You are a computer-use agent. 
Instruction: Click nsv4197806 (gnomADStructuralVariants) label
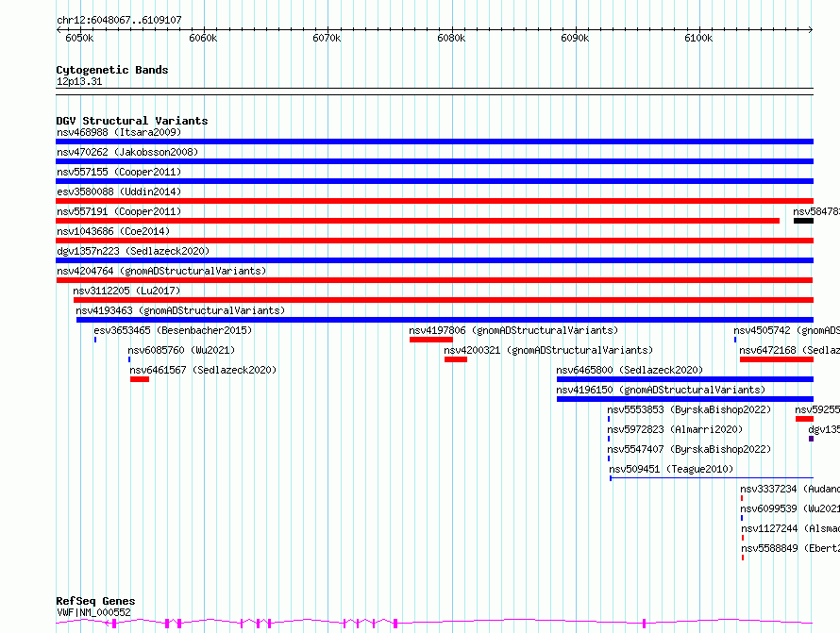513,330
